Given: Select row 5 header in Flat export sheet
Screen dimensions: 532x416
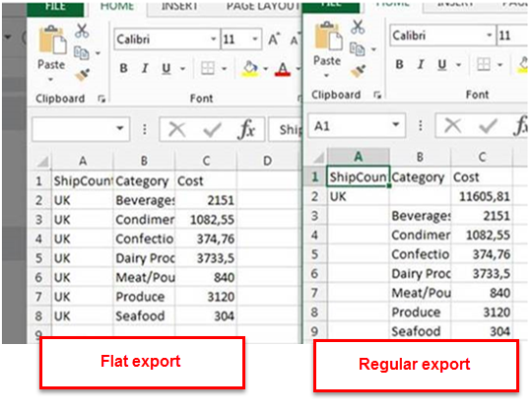Looking at the screenshot, I should tap(39, 258).
